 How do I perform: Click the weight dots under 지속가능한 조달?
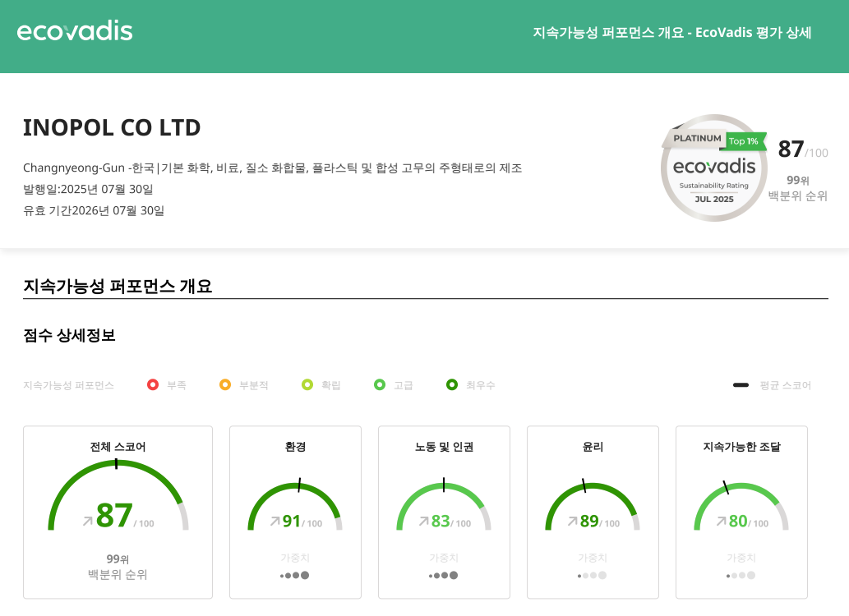tap(741, 576)
